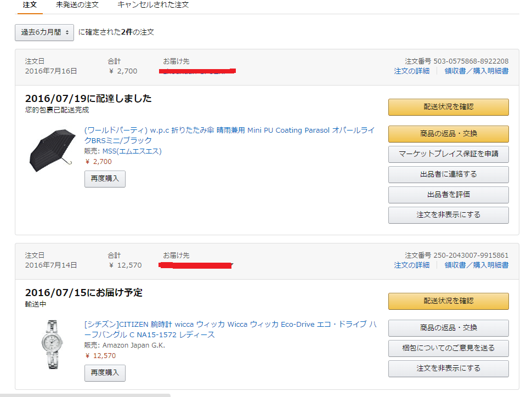Screen dimensions: 532x397
Task: Switch to the 未発送の注文 tab
Action: point(77,5)
